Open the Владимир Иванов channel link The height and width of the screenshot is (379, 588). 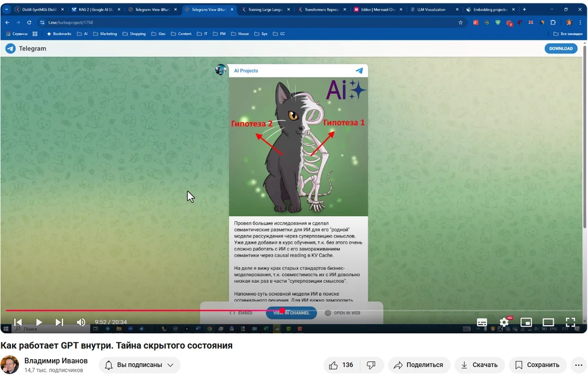click(56, 361)
